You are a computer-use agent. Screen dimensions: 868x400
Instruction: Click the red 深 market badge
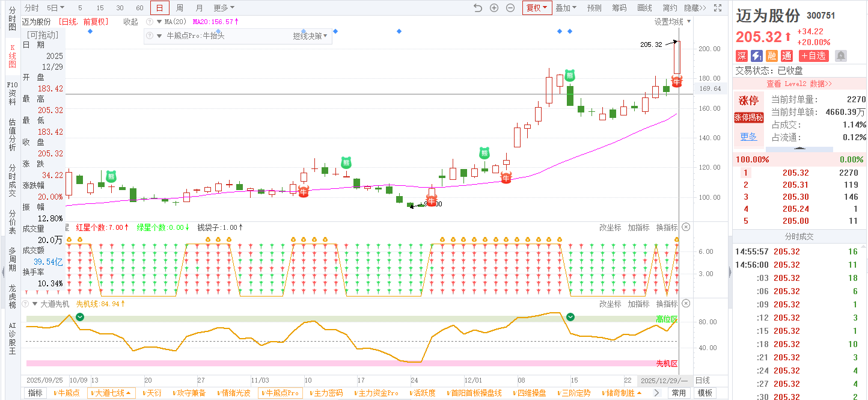coord(742,56)
